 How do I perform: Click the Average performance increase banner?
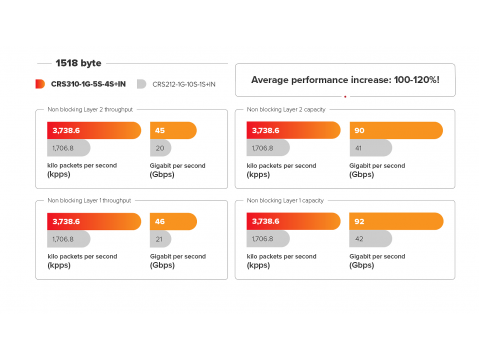tap(345, 80)
